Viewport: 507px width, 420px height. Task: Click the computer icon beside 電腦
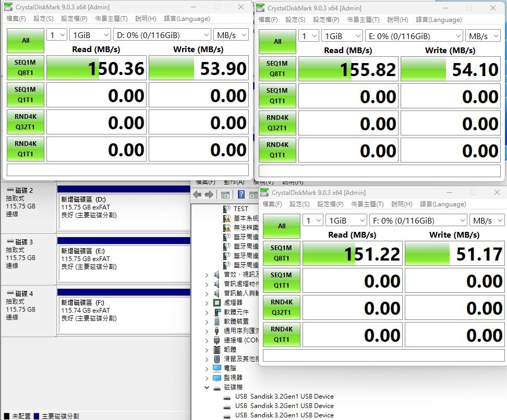click(217, 368)
